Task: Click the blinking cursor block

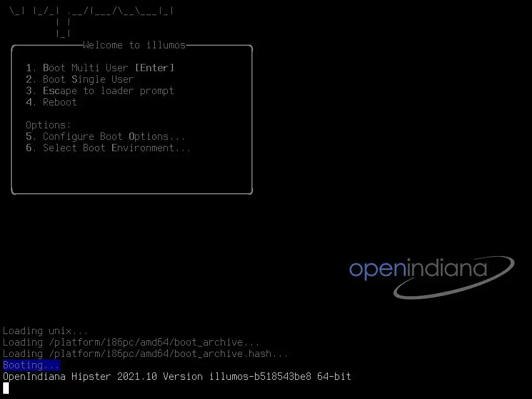Action: tap(6, 388)
